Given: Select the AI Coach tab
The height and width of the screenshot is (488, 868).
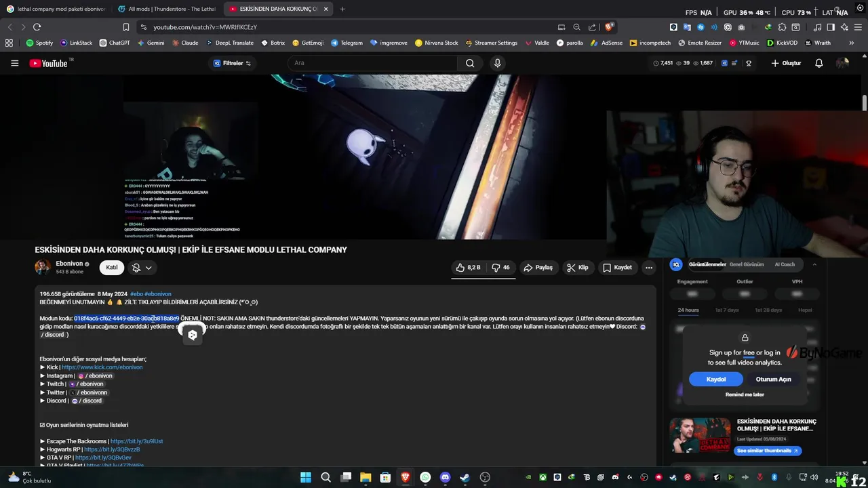Looking at the screenshot, I should click(785, 264).
